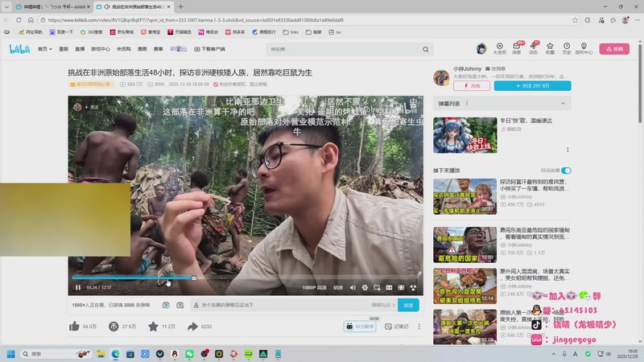Open the player settings gear icon
This screenshot has height=362, width=644.
[x=365, y=288]
